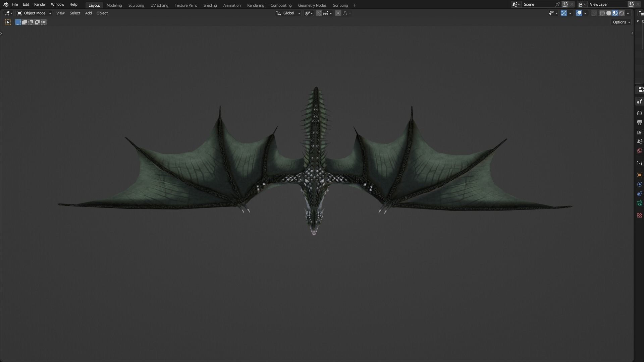Open the gizmo options dropdown arrow
Image resolution: width=644 pixels, height=362 pixels.
pos(570,13)
